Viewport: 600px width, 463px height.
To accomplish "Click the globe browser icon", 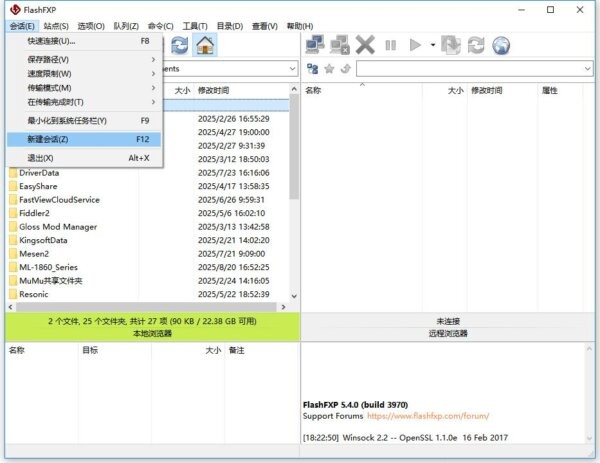I will pos(501,45).
